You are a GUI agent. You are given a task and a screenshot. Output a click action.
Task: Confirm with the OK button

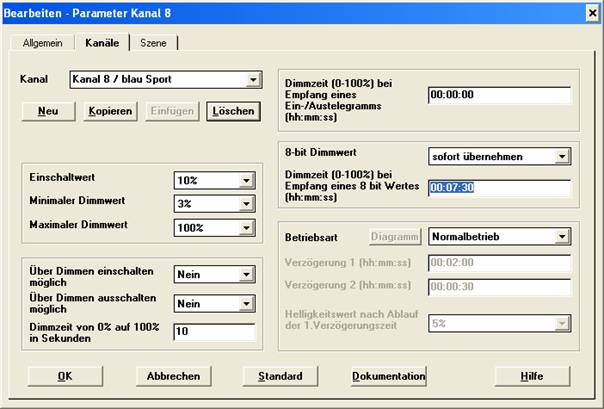[65, 376]
